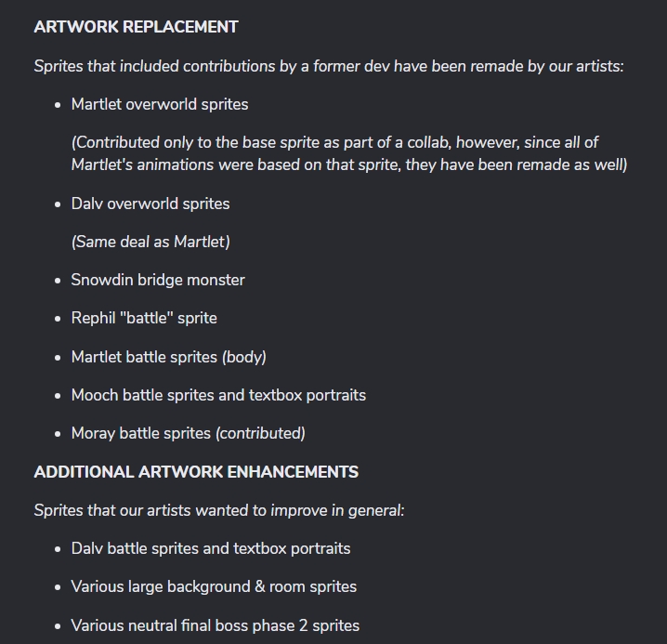Click Various large background & room sprites
This screenshot has width=667, height=644.
(214, 586)
